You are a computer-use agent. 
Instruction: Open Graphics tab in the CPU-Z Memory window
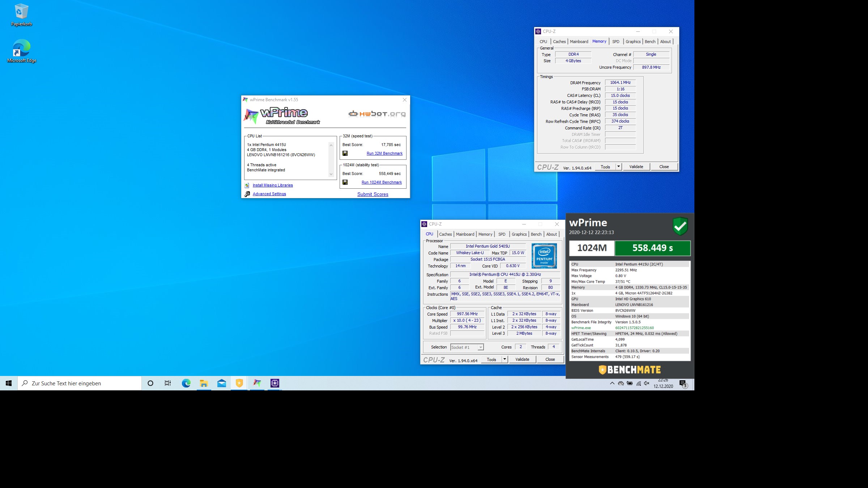pos(633,42)
